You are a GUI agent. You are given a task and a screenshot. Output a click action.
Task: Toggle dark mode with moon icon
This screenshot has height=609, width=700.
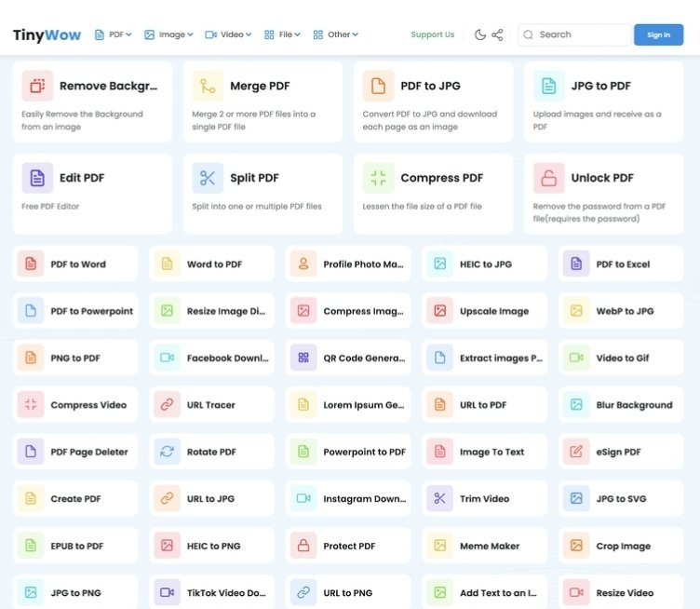tap(480, 34)
